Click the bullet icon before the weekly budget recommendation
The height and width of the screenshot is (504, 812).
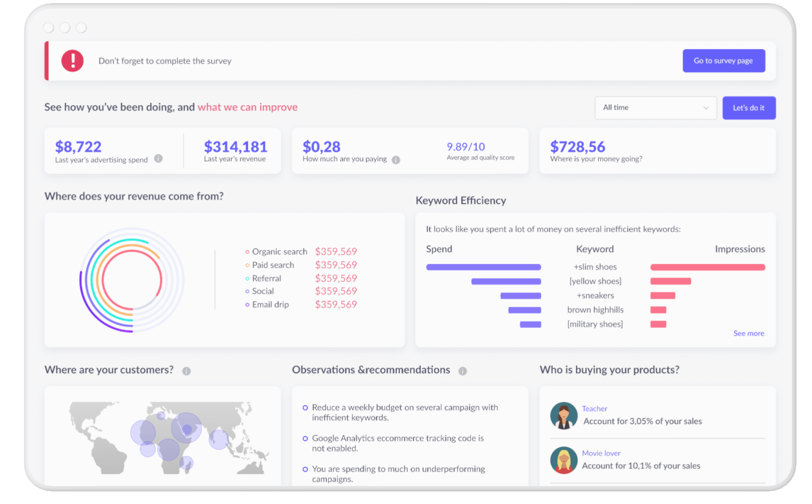click(x=305, y=408)
